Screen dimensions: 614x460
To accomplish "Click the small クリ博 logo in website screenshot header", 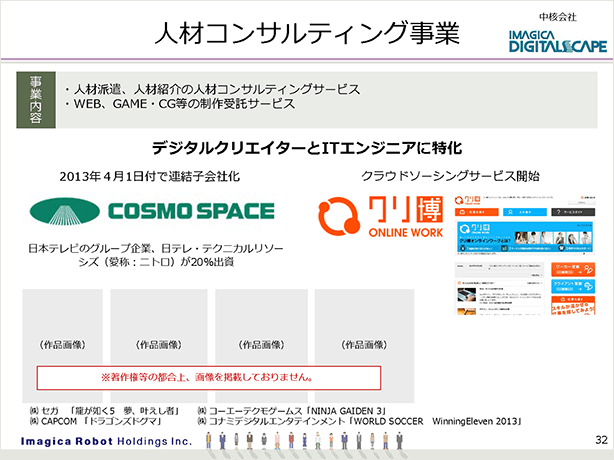I will point(468,201).
